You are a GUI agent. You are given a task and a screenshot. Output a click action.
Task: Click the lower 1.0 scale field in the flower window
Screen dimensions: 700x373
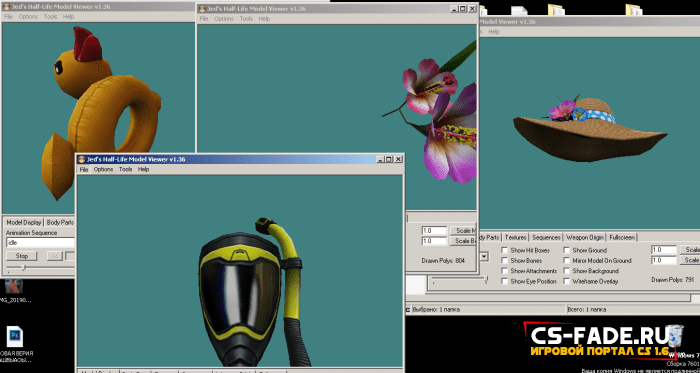click(434, 241)
